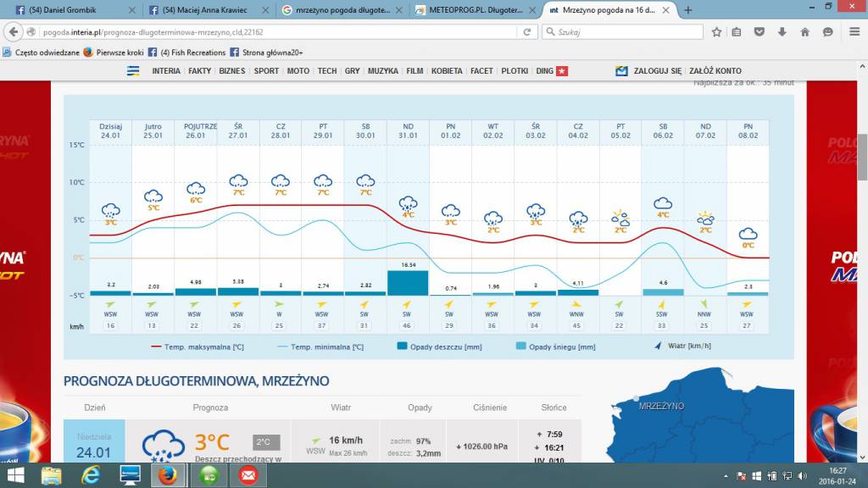Click MRZEŻYNO marker on the map
This screenshot has height=488, width=868.
[x=637, y=398]
